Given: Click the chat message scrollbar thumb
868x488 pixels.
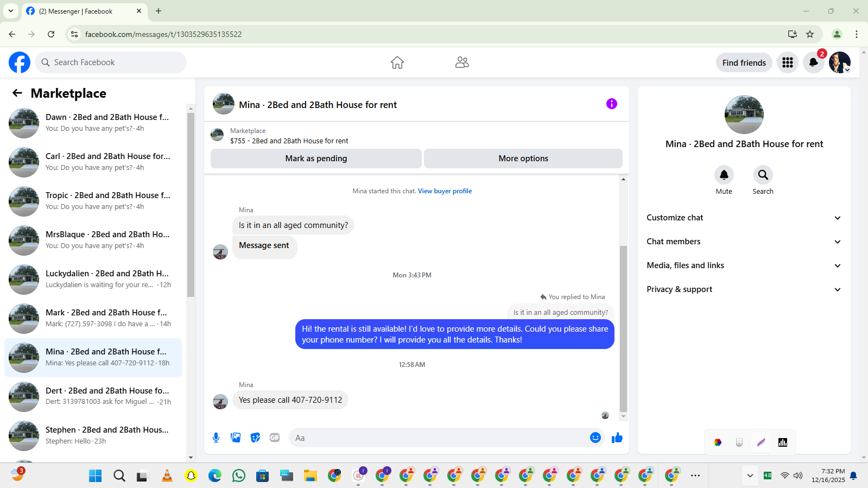Looking at the screenshot, I should 623,329.
